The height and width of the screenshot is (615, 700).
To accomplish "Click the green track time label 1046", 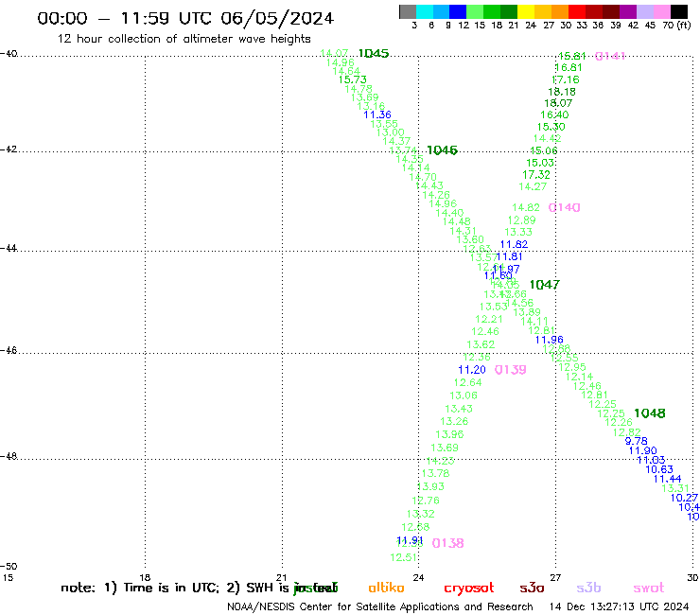I will (442, 150).
